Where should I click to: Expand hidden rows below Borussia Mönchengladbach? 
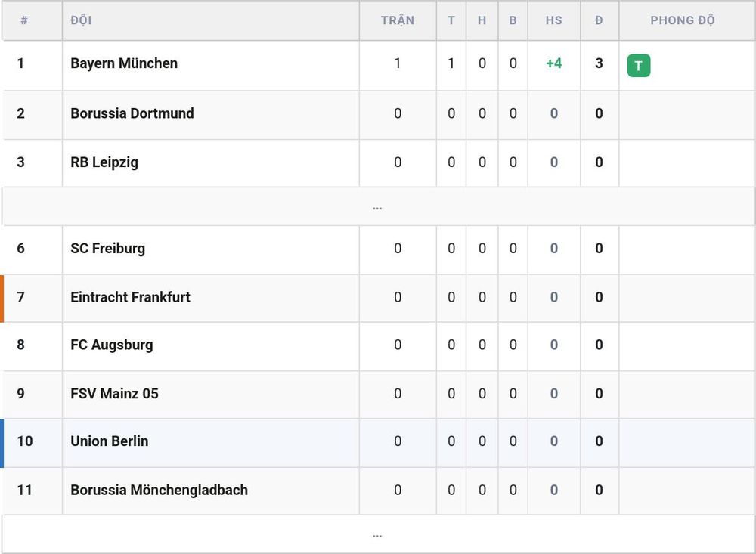tap(378, 534)
